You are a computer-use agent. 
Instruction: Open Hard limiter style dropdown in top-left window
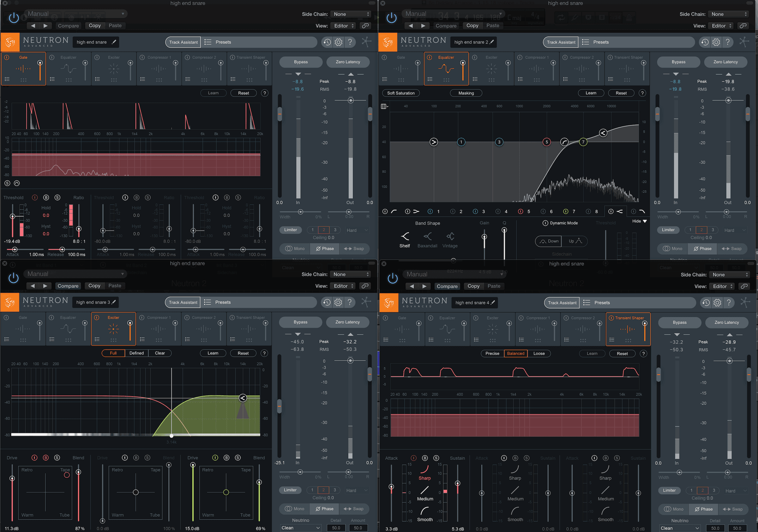point(357,230)
